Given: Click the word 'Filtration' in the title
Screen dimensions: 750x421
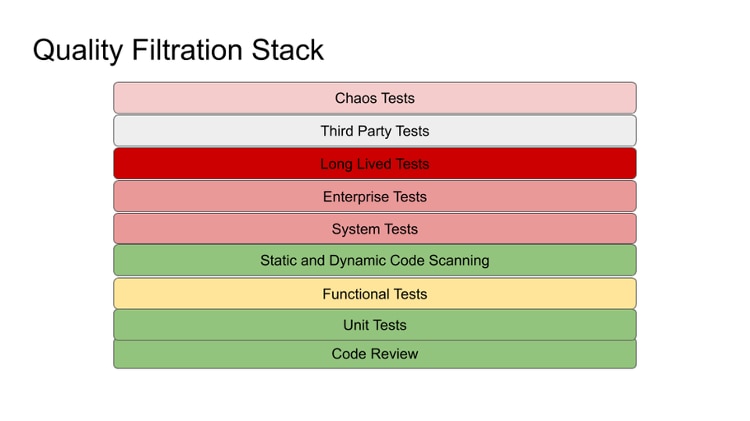Looking at the screenshot, I should coord(187,50).
